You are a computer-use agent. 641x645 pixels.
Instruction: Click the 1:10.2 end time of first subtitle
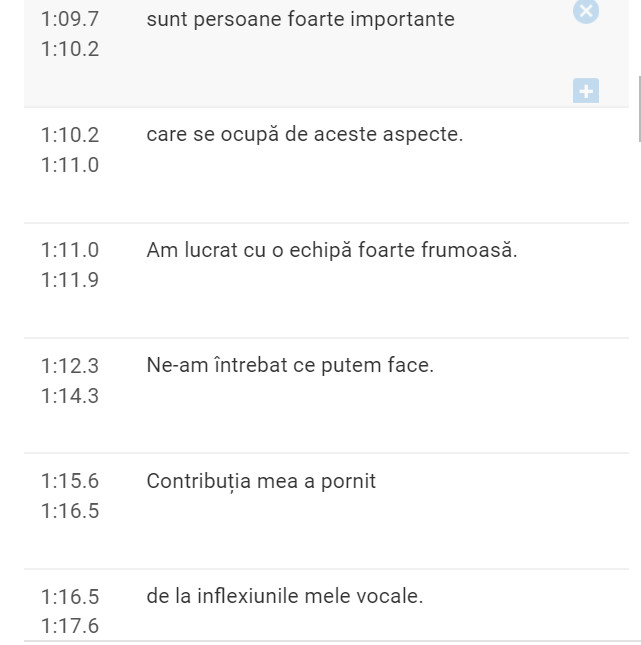tap(70, 49)
